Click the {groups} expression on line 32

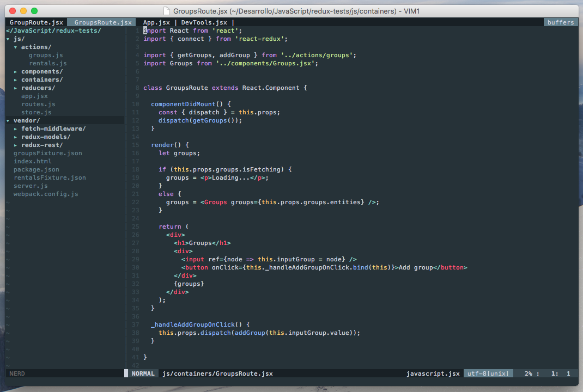click(x=189, y=284)
